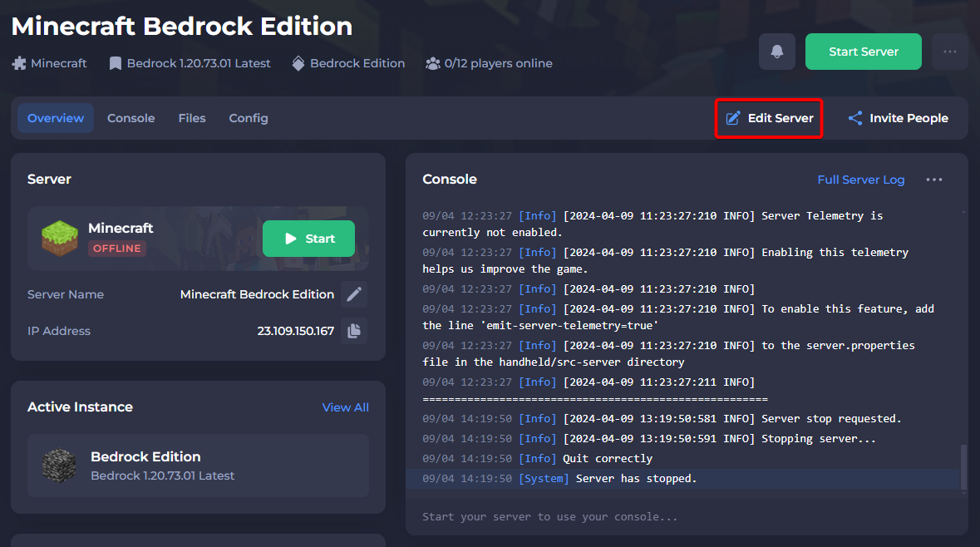Open the three-dot menu beside Start Server
Image resolution: width=980 pixels, height=547 pixels.
(949, 52)
